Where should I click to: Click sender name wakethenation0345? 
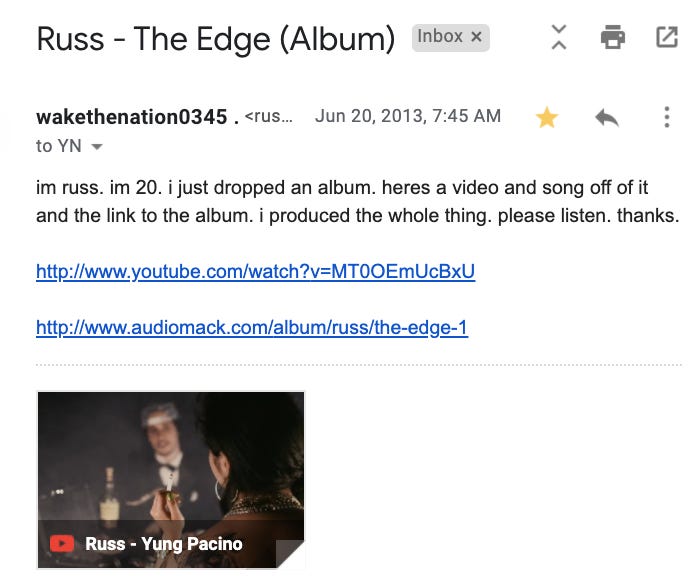point(132,117)
